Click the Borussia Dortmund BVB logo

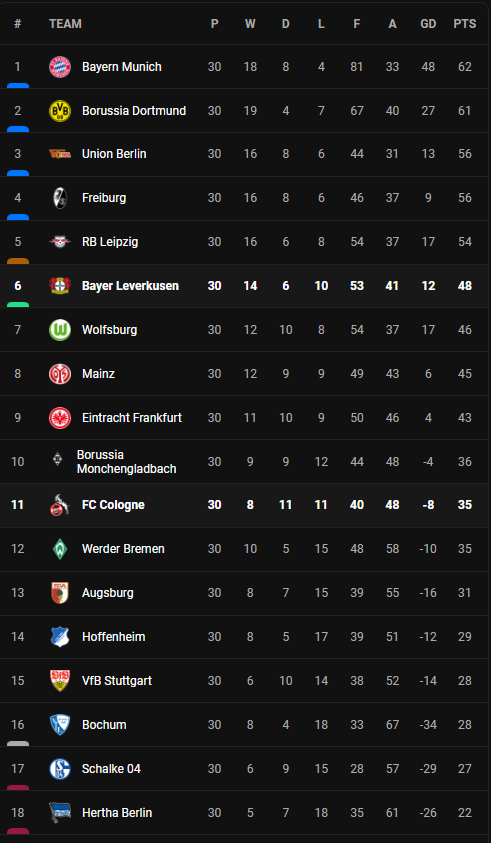pyautogui.click(x=60, y=111)
